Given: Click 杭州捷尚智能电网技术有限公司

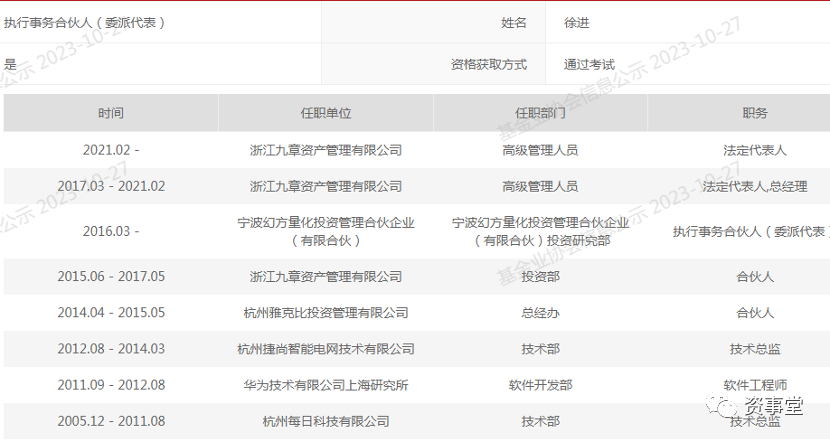Looking at the screenshot, I should tap(326, 349).
